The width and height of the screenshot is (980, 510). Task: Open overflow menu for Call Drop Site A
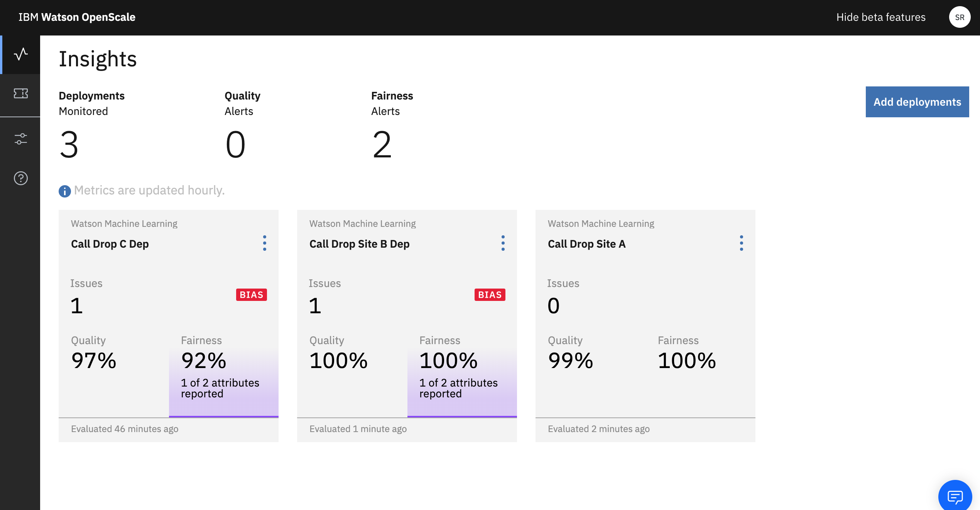pyautogui.click(x=741, y=243)
